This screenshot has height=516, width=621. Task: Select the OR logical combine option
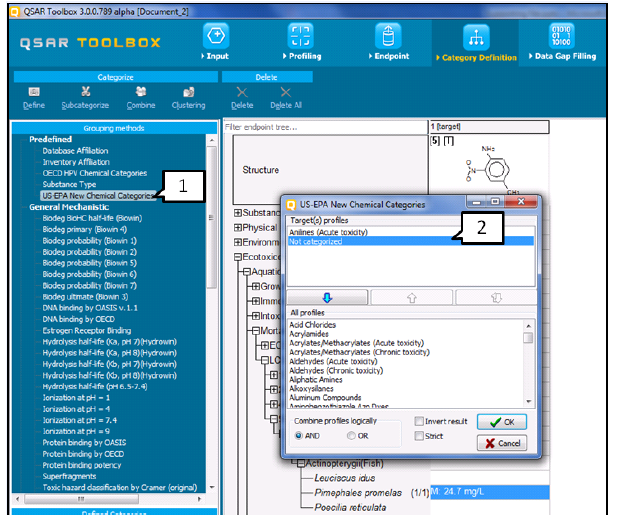pos(351,436)
